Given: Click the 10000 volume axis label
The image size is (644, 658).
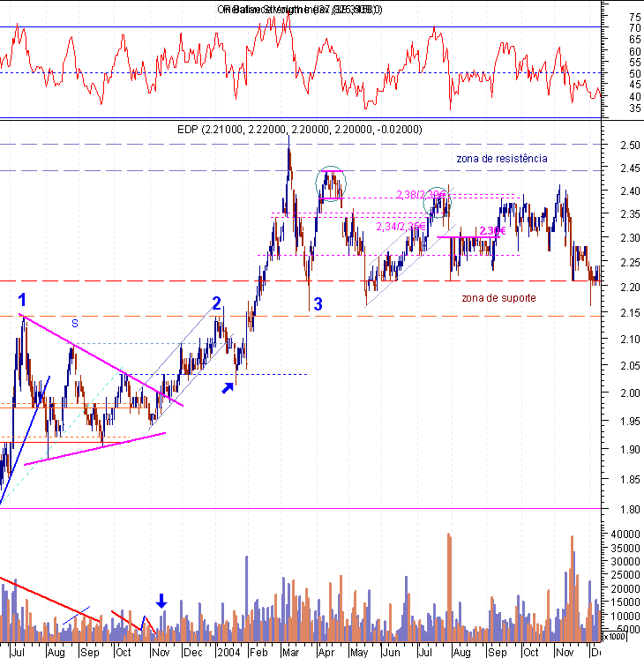Looking at the screenshot, I should pyautogui.click(x=625, y=616).
